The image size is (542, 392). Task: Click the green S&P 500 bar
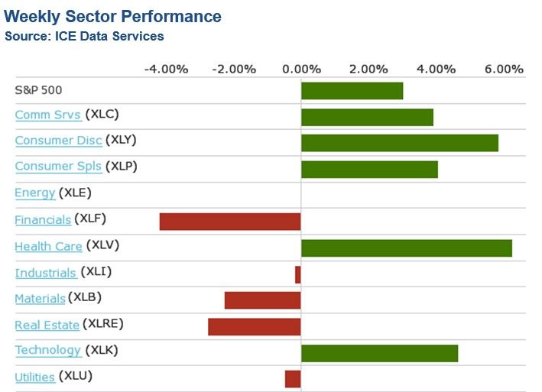click(352, 91)
